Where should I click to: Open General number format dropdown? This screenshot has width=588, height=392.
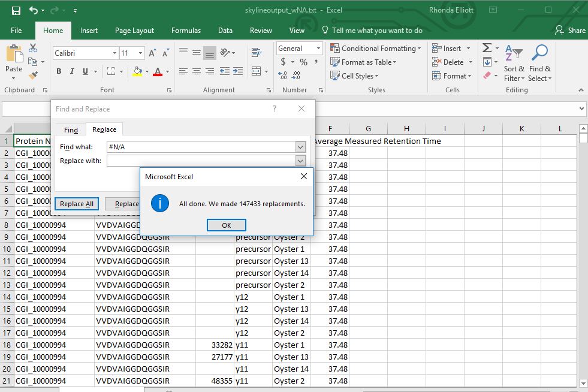(x=318, y=49)
